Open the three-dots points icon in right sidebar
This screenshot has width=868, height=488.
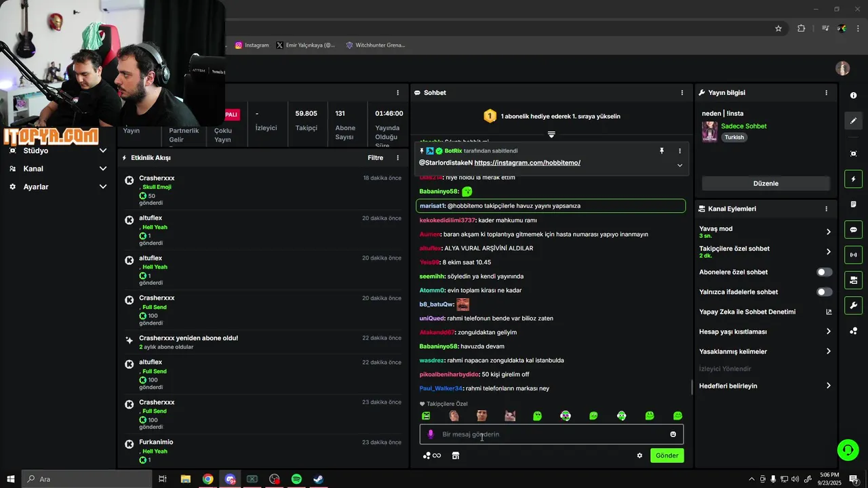tap(853, 331)
